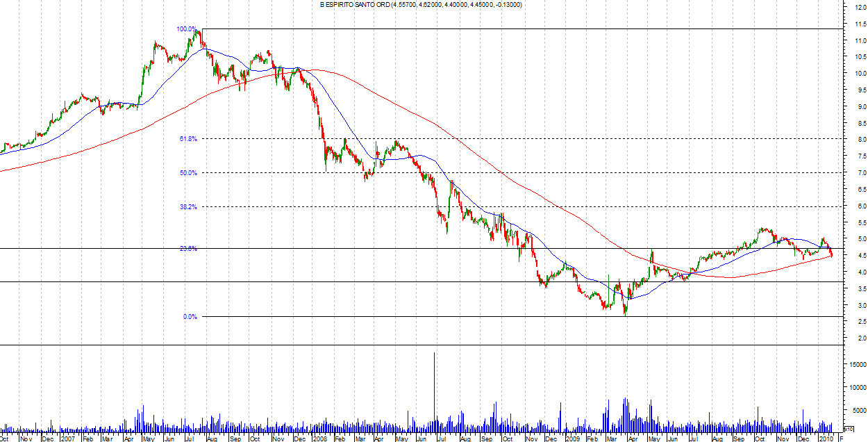Select the 2008 year label on time axis

320,439
